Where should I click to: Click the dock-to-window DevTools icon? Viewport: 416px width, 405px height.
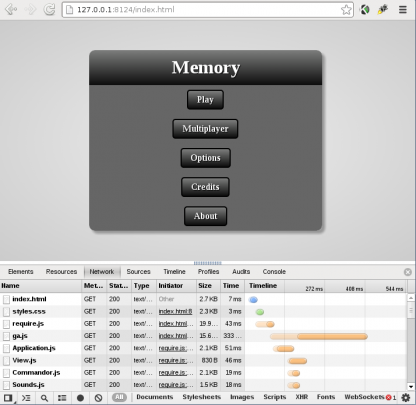8,398
